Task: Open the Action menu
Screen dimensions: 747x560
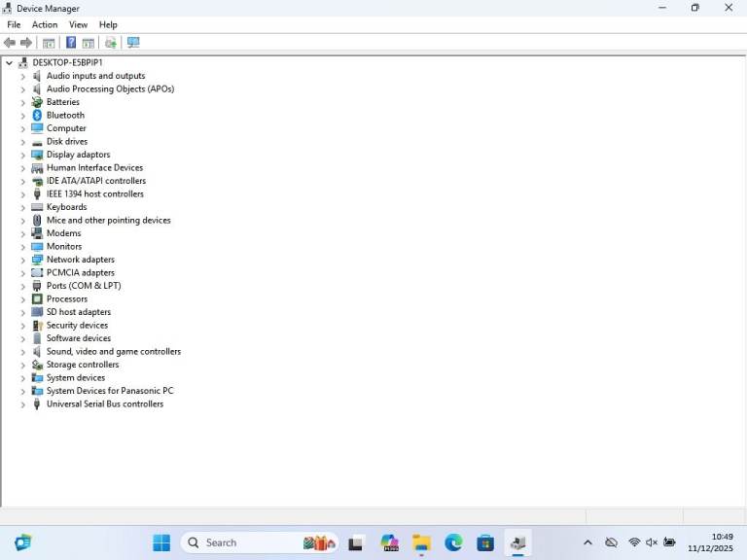Action: [45, 24]
